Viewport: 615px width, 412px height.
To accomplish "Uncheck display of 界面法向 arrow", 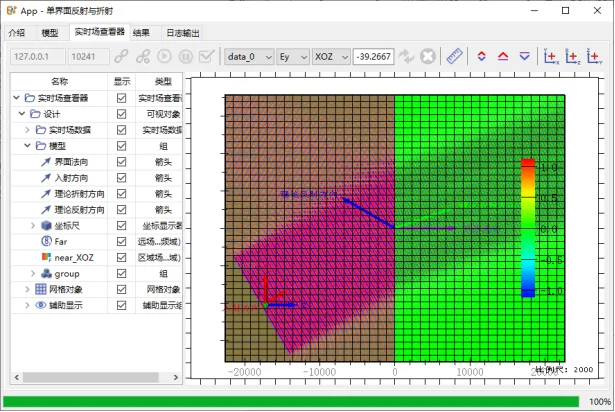I will [122, 162].
